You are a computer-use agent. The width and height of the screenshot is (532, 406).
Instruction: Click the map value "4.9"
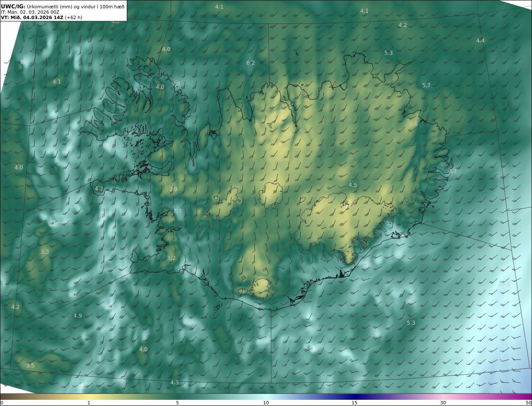pos(77,316)
